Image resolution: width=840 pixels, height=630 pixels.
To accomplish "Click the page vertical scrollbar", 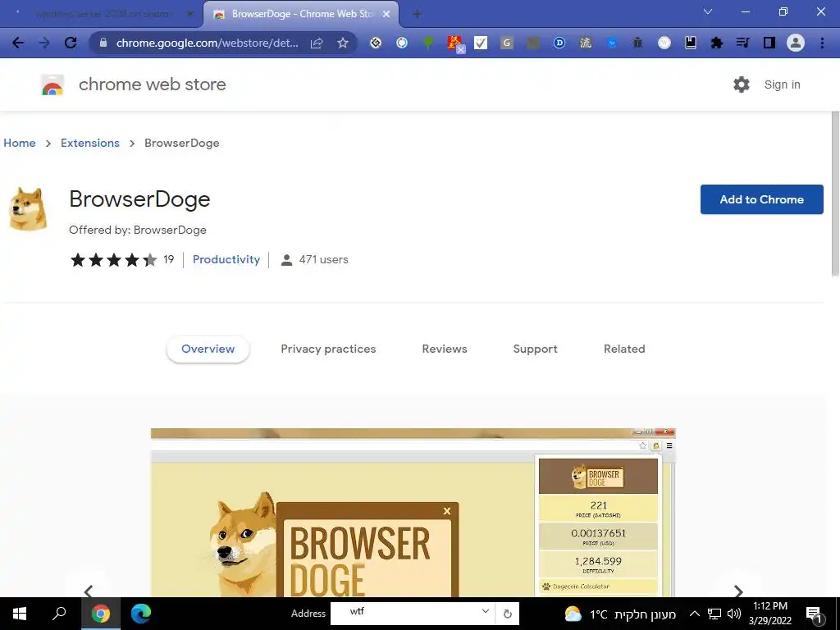I will point(835,194).
